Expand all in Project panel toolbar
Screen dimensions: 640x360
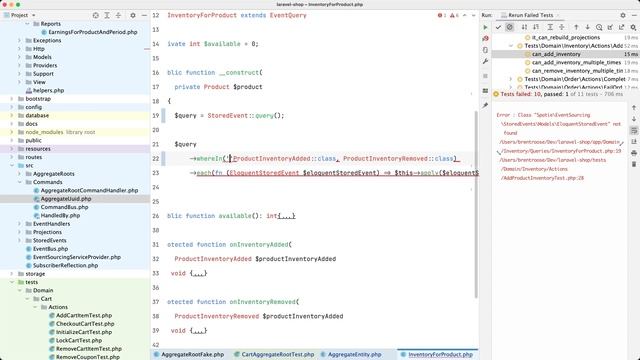tap(107, 15)
